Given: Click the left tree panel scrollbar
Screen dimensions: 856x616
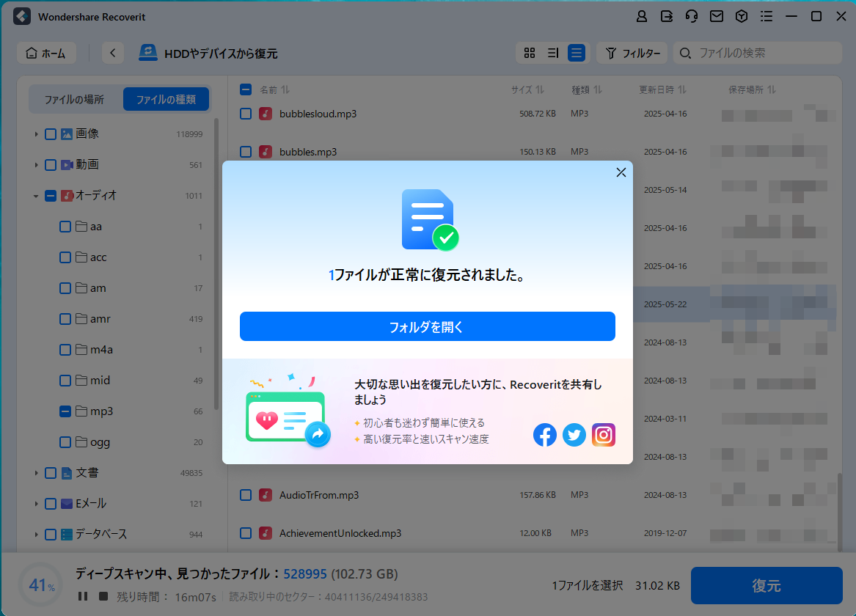Looking at the screenshot, I should pos(216,264).
